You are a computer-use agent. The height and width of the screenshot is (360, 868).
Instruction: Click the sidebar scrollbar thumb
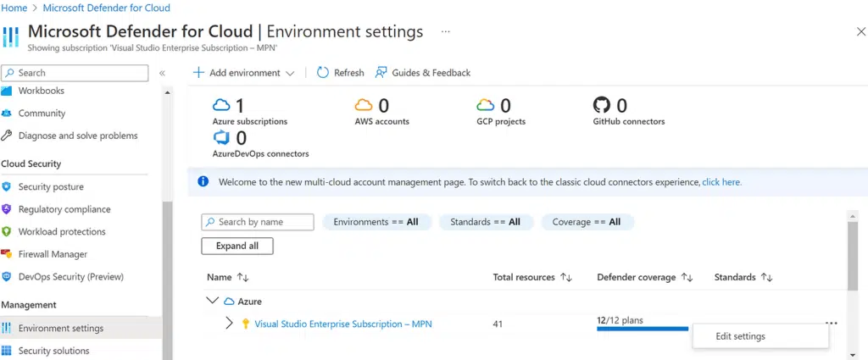click(168, 281)
